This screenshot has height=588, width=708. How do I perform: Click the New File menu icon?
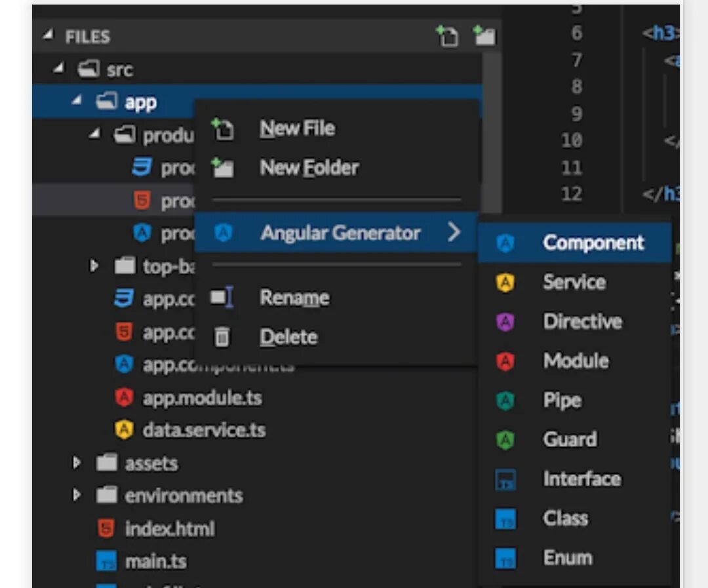coord(223,128)
